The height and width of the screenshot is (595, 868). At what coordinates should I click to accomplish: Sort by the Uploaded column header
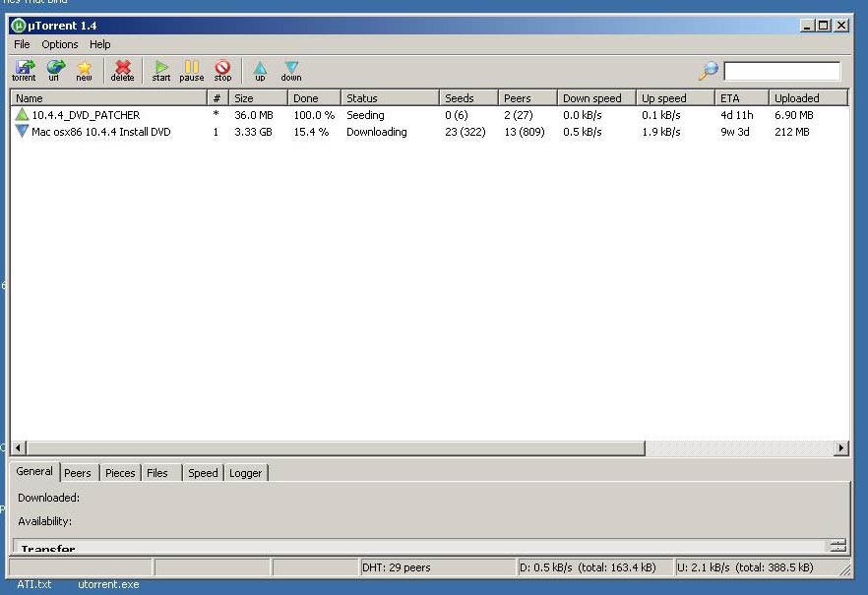pyautogui.click(x=808, y=98)
